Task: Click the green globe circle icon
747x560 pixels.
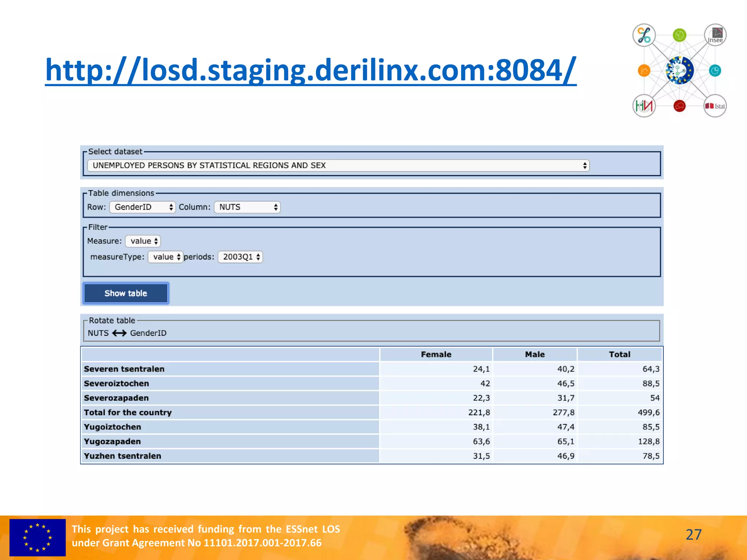Action: (x=680, y=35)
